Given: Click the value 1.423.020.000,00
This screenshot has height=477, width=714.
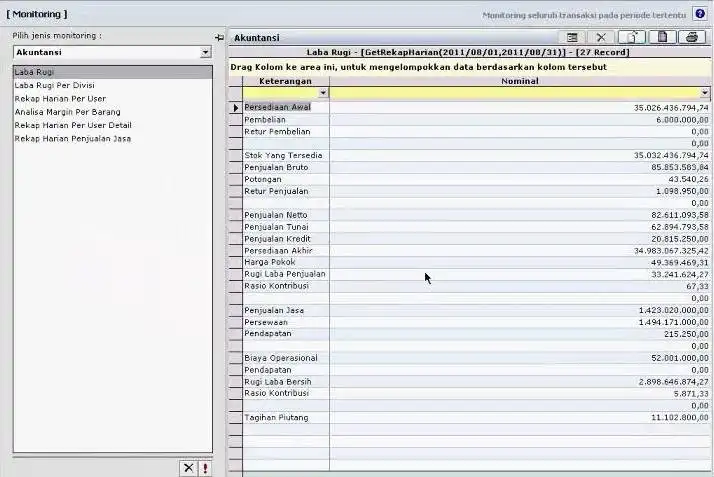Looking at the screenshot, I should tap(674, 310).
